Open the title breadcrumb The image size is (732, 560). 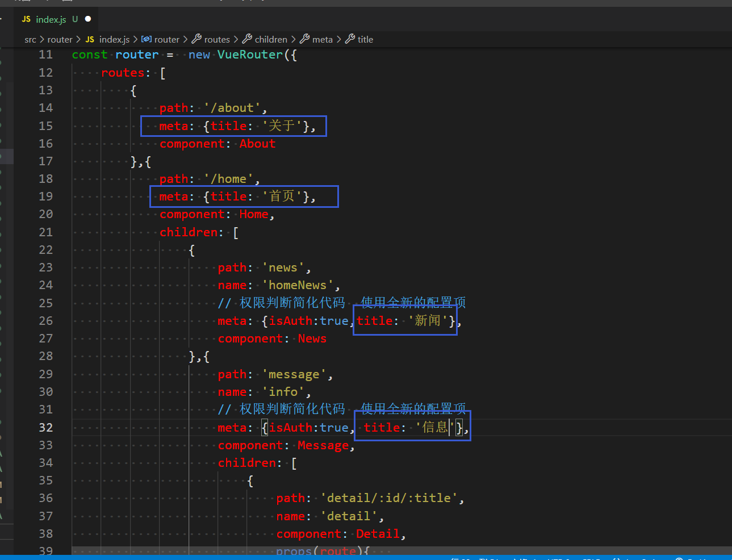(x=365, y=39)
